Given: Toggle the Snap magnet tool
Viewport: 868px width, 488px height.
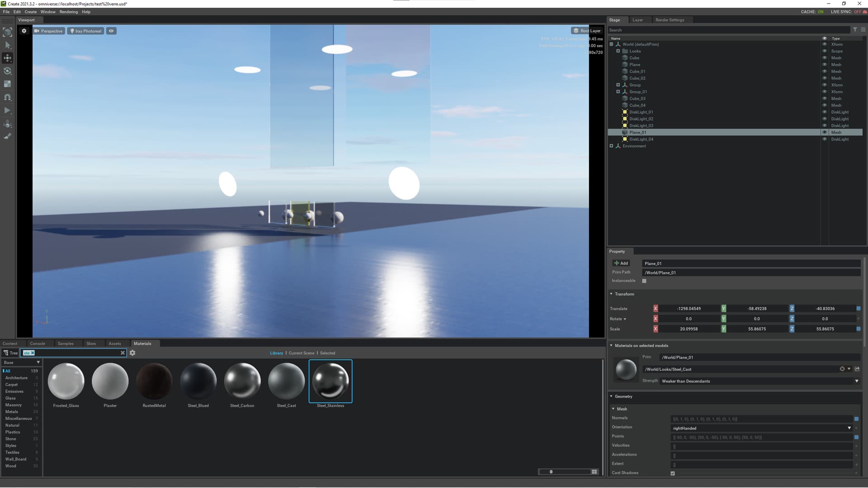Looking at the screenshot, I should pos(8,97).
